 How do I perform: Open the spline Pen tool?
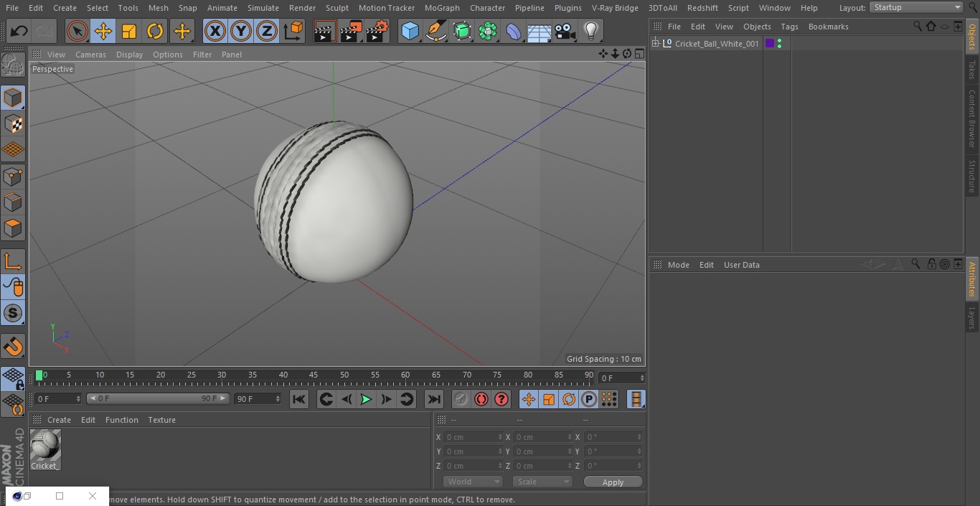[435, 31]
